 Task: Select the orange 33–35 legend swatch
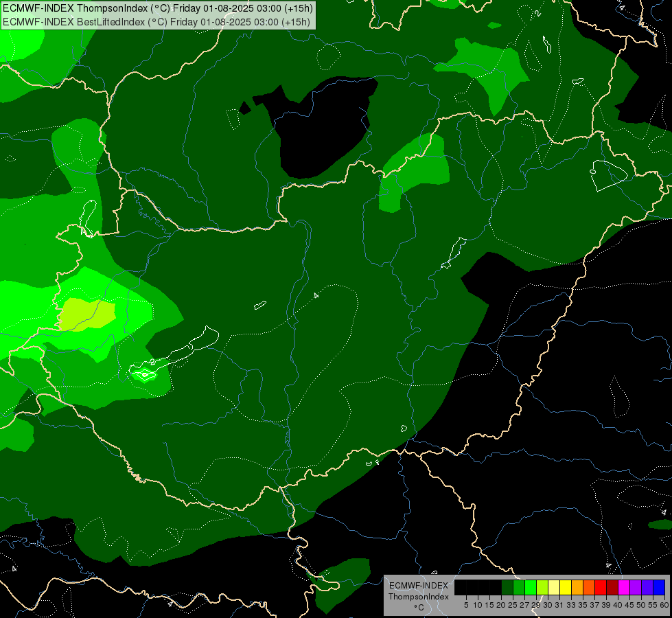[577, 587]
